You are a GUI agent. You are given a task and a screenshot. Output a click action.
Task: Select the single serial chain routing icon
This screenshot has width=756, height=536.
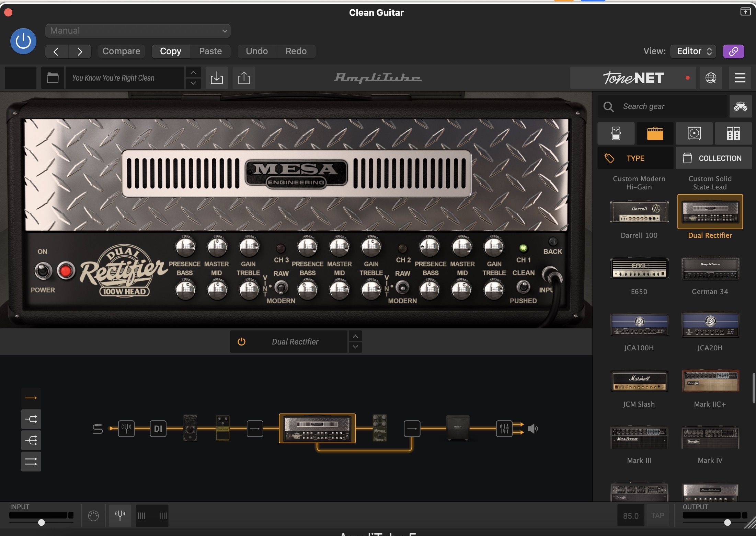[31, 398]
